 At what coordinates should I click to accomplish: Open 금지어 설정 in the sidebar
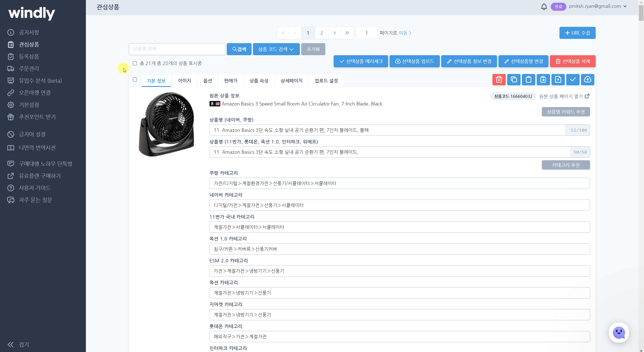tap(32, 134)
